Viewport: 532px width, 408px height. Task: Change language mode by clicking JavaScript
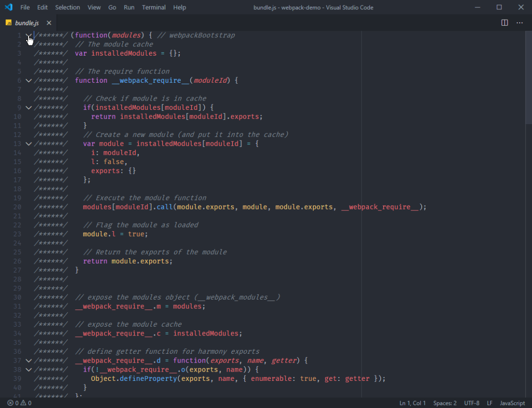[512, 403]
